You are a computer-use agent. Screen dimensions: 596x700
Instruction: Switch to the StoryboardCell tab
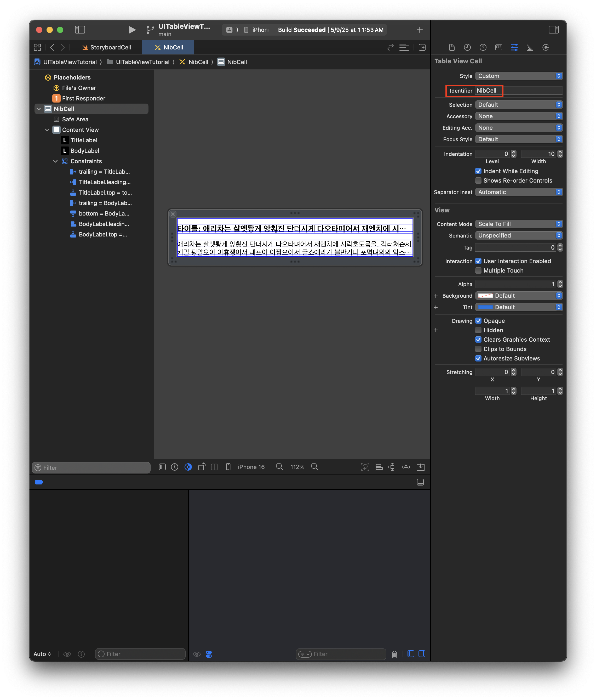(106, 47)
